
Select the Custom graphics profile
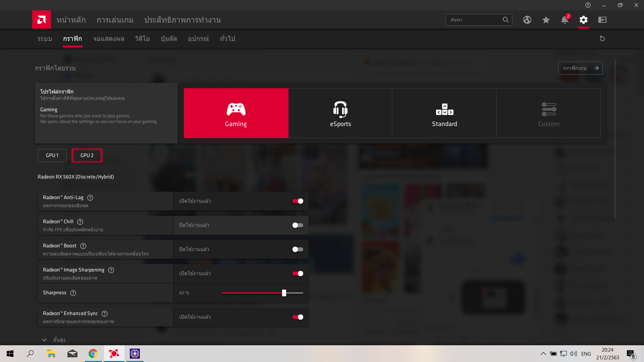(x=549, y=113)
